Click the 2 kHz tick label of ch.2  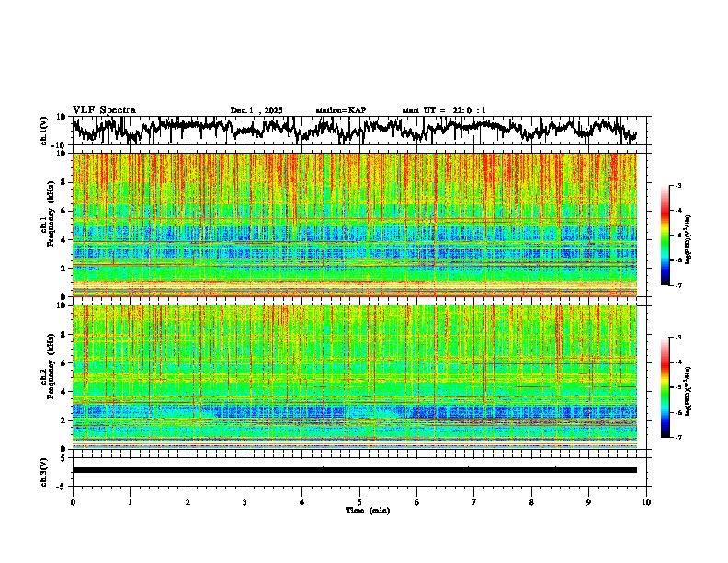[x=63, y=420]
